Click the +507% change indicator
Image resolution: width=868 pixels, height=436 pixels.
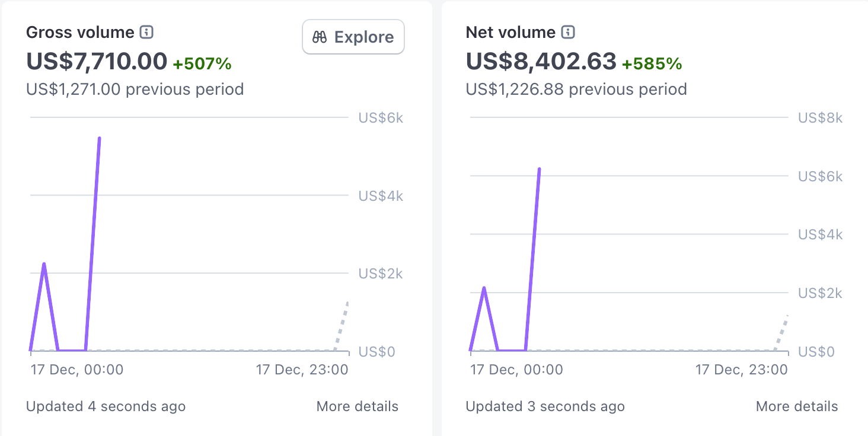pos(202,63)
